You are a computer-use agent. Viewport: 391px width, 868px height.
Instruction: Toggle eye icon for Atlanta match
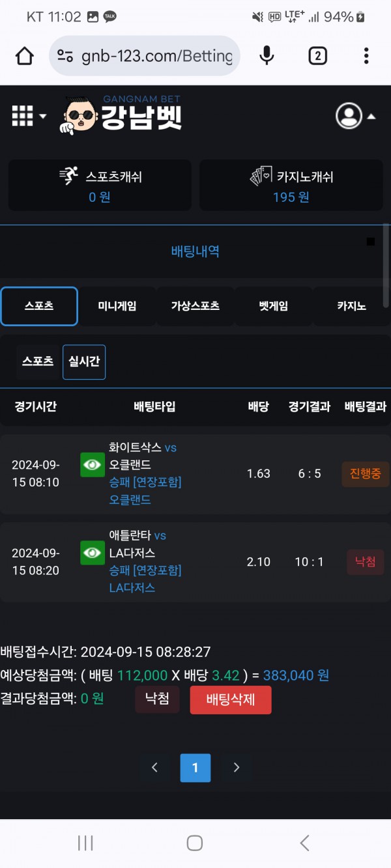(x=93, y=553)
